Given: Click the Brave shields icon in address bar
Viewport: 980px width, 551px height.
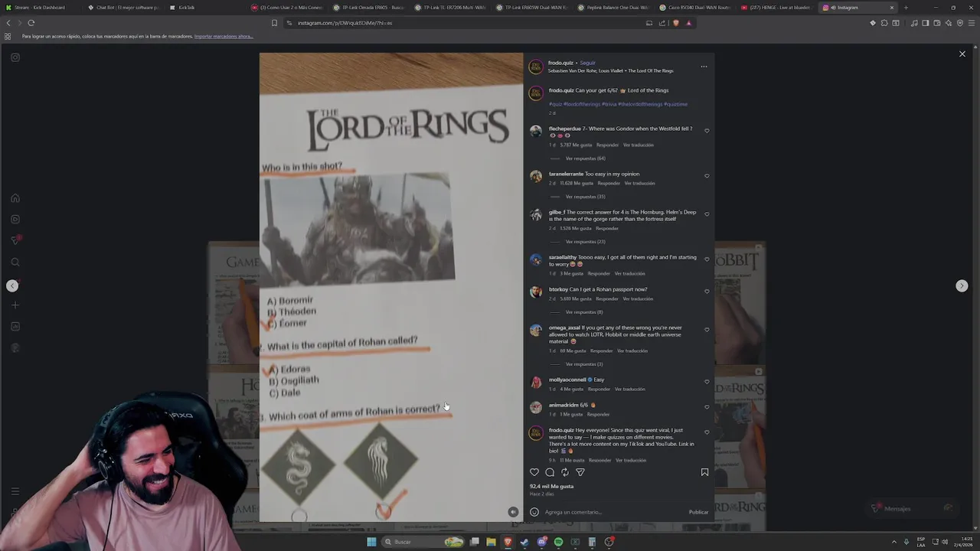Looking at the screenshot, I should point(675,23).
